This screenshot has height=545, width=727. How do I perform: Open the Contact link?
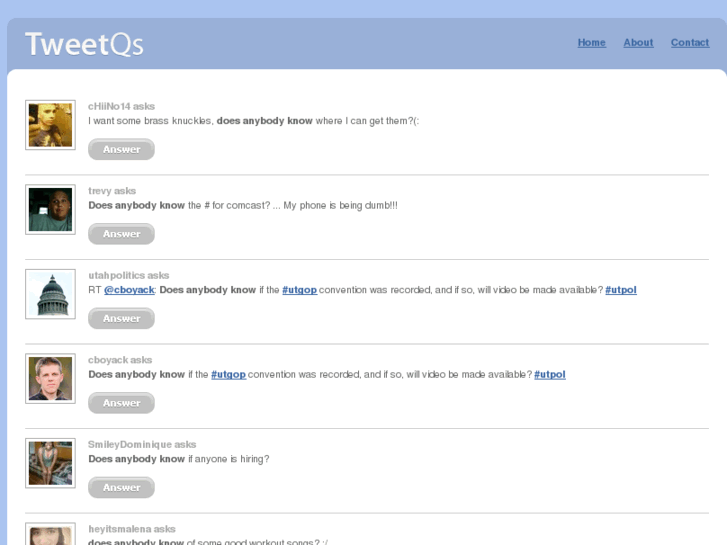689,43
